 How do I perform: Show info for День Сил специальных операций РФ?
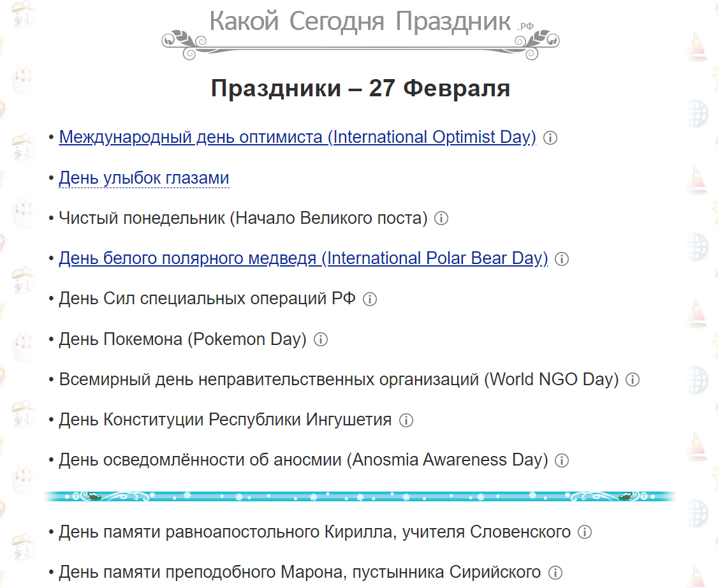tap(370, 300)
